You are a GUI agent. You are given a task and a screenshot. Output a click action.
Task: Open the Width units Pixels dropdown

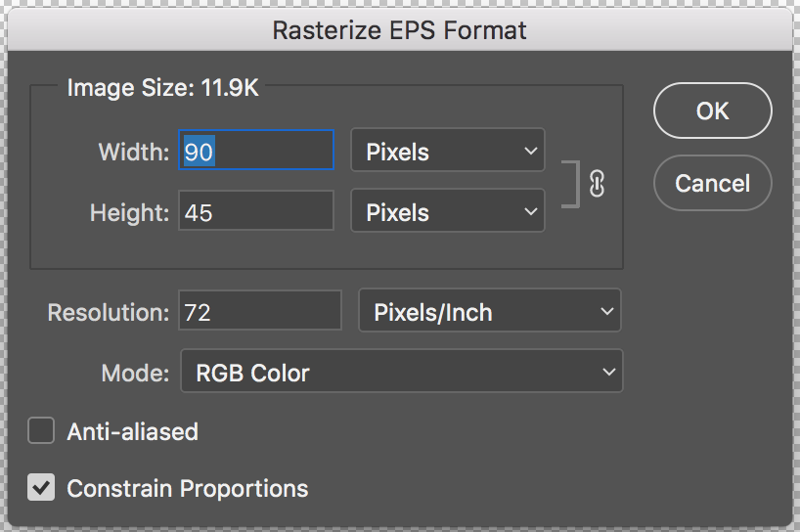(448, 150)
